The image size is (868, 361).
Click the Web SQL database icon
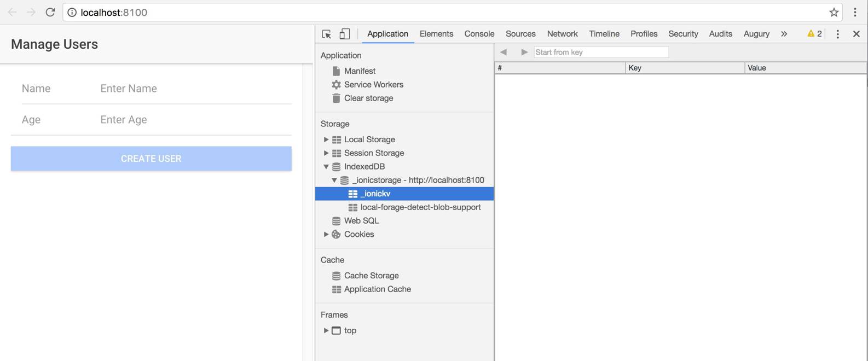[x=336, y=221]
